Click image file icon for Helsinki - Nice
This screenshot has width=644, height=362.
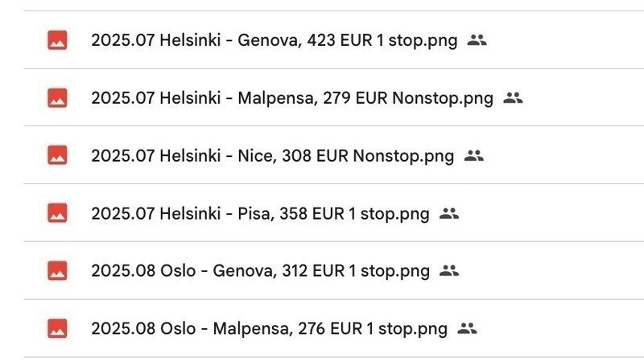pyautogui.click(x=57, y=155)
